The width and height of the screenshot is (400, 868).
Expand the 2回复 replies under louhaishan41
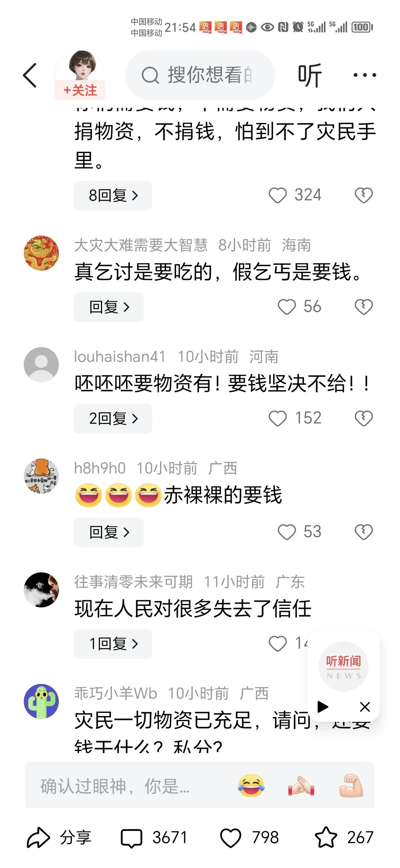click(x=113, y=418)
